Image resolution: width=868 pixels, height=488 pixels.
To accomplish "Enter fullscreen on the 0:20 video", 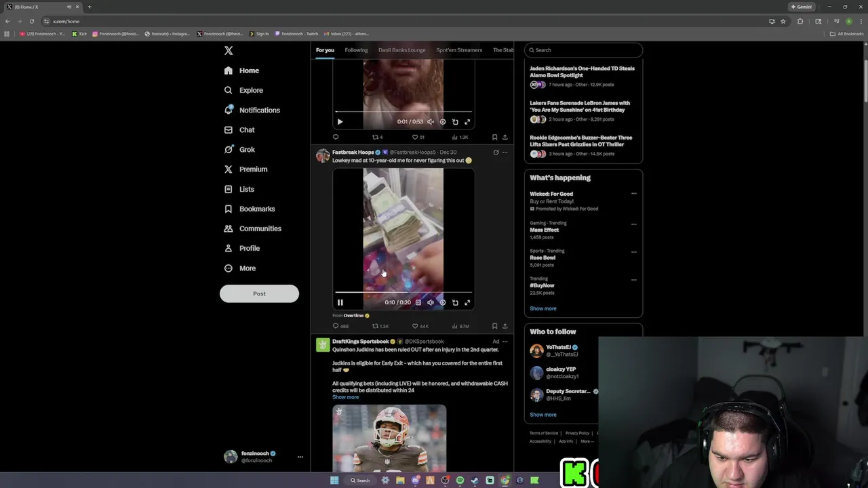I will pos(467,302).
